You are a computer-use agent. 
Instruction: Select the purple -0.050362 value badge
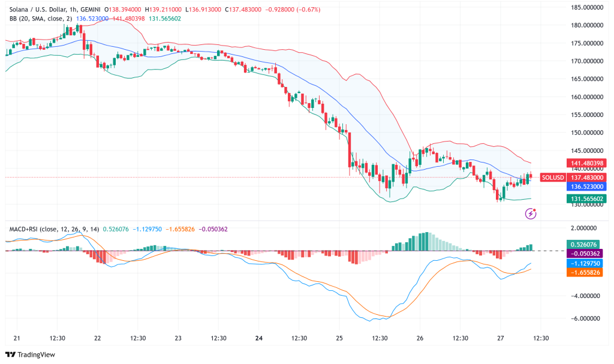click(584, 253)
